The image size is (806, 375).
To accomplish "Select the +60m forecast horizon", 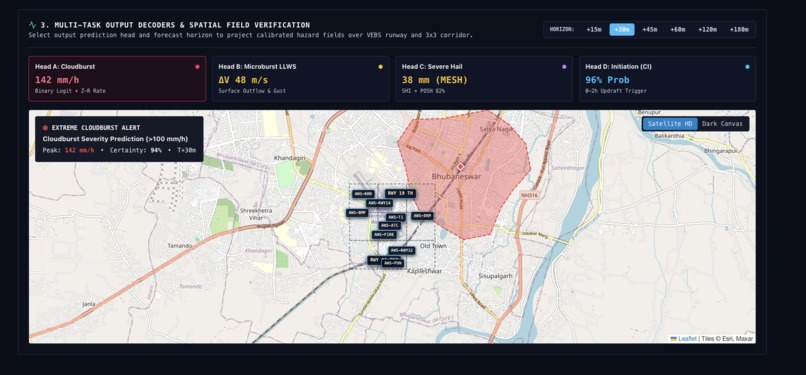I will 677,30.
